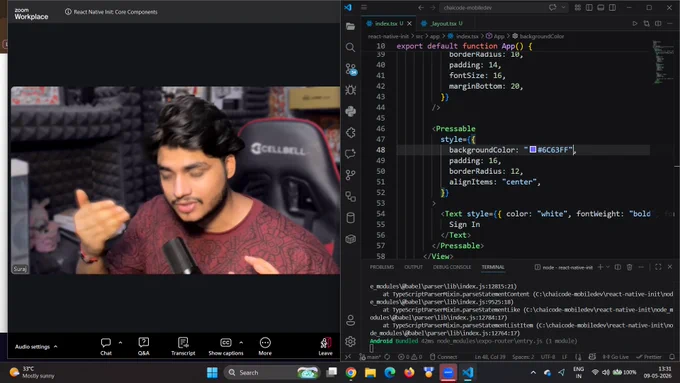
Task: Split the editor to the right
Action: [x=658, y=23]
